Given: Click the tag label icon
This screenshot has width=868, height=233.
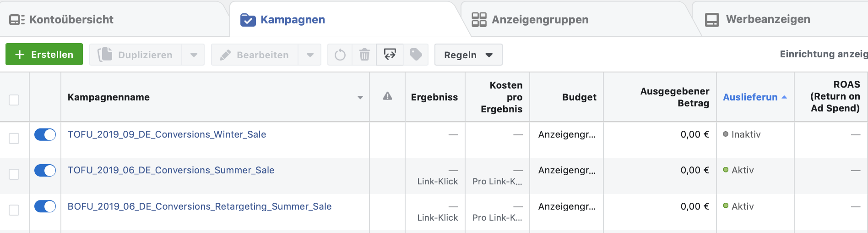Looking at the screenshot, I should [x=416, y=55].
